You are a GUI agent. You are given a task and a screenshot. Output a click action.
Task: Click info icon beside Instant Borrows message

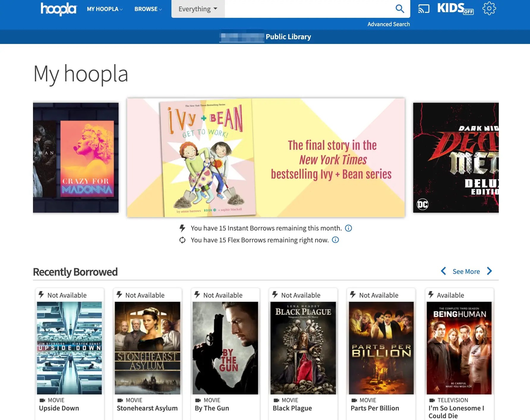tap(348, 228)
